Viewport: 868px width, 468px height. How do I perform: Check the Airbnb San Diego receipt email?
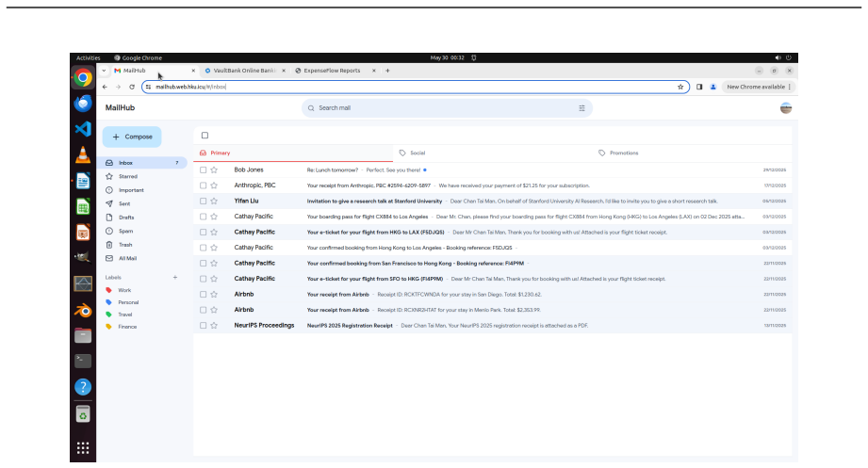click(x=204, y=295)
